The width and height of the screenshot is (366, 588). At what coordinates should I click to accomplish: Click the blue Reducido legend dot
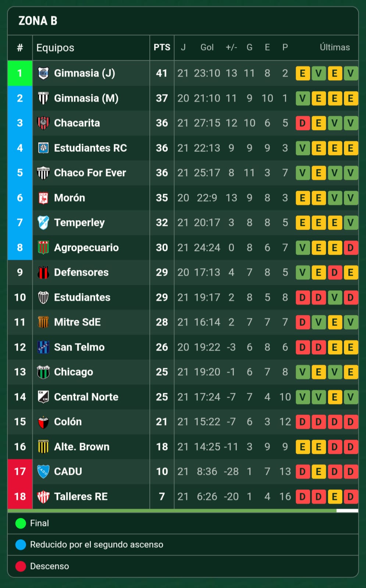[x=21, y=545]
